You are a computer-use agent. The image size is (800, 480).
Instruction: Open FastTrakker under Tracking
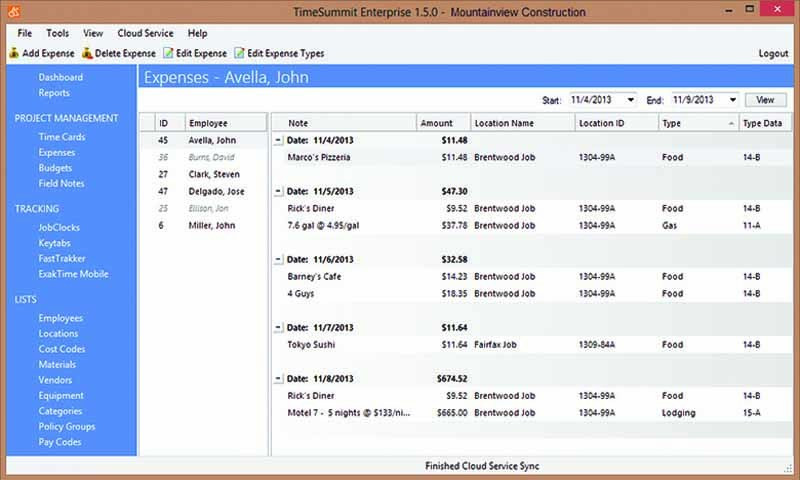(63, 258)
